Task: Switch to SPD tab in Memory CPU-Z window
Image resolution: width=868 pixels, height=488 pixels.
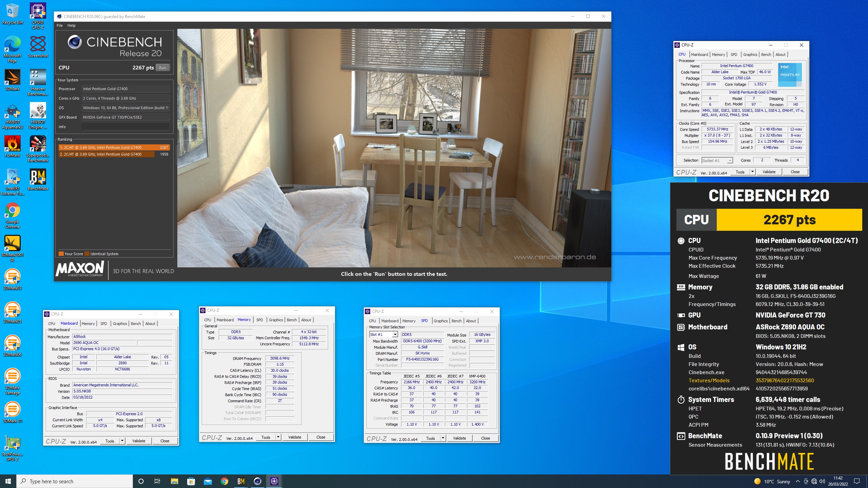Action: tap(259, 320)
